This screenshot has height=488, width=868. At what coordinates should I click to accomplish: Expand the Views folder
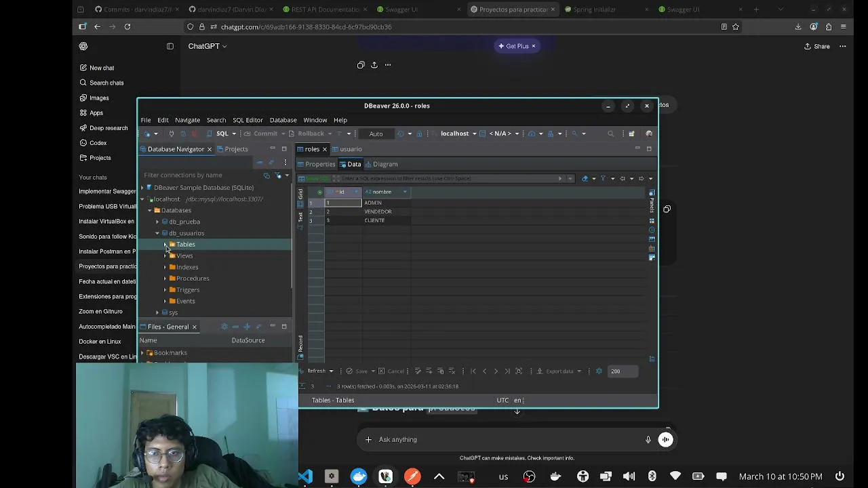165,256
